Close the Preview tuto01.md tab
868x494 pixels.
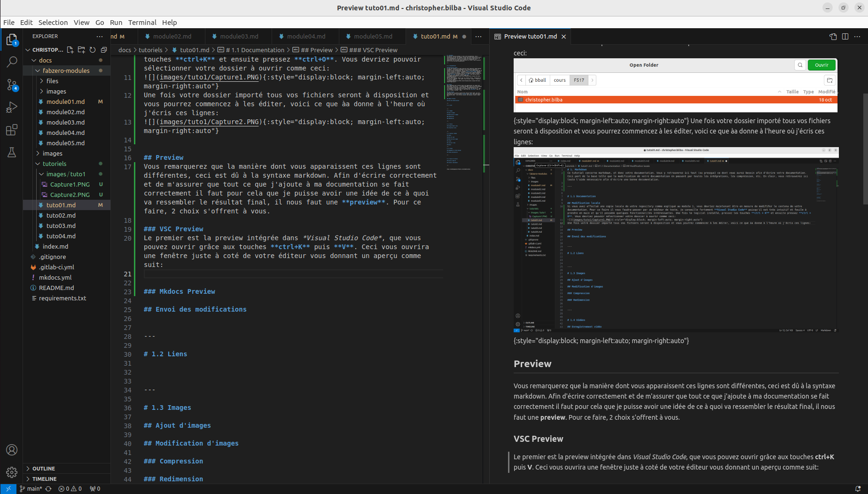(563, 36)
